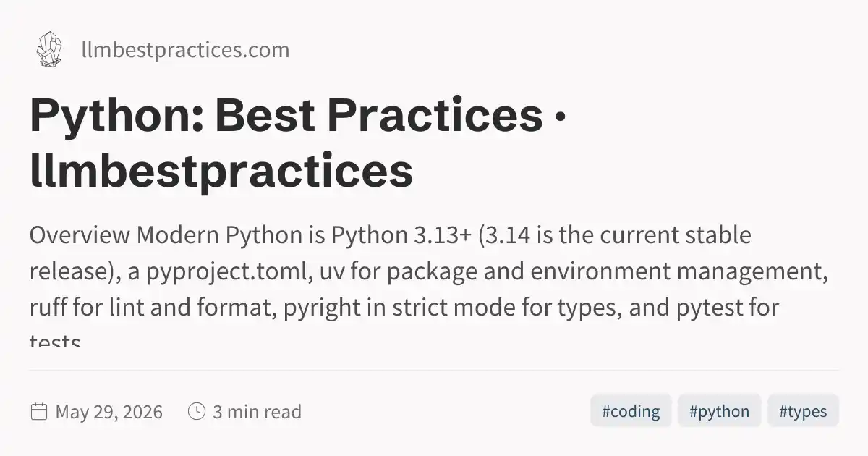Select the "llmbestpractices" second title line

(x=221, y=172)
